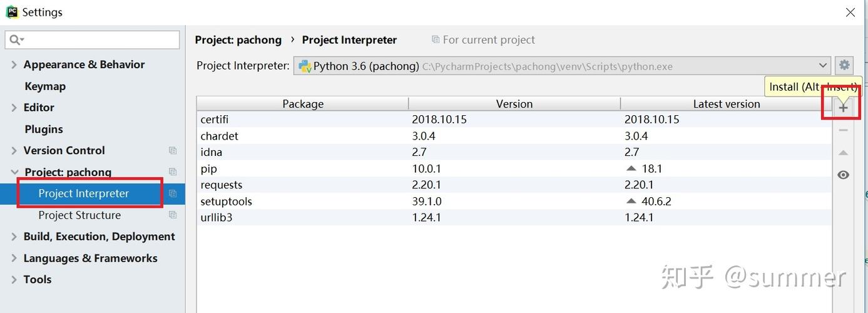
Task: Select the setuptools package row
Action: [514, 202]
